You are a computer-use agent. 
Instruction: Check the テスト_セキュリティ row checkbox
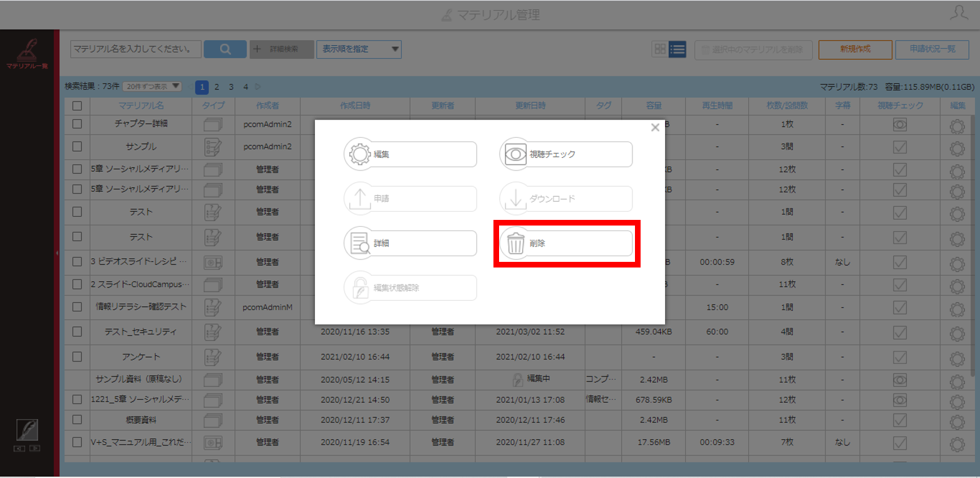(x=77, y=331)
